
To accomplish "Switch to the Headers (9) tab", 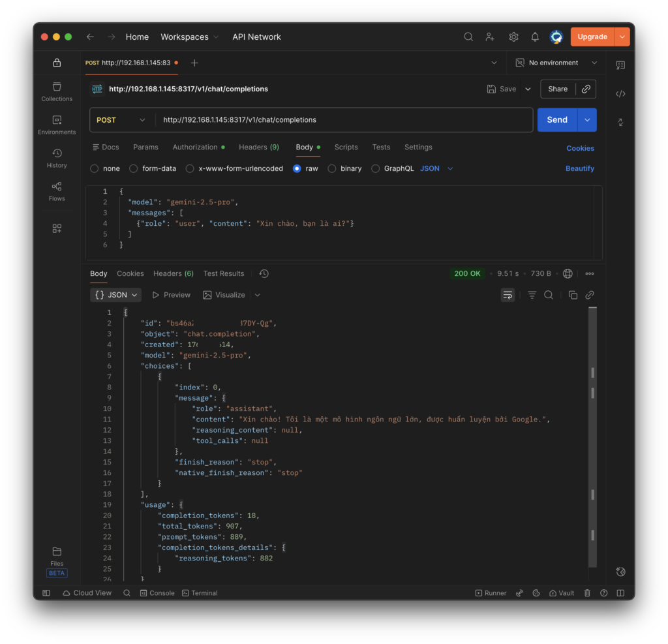I will tap(258, 147).
